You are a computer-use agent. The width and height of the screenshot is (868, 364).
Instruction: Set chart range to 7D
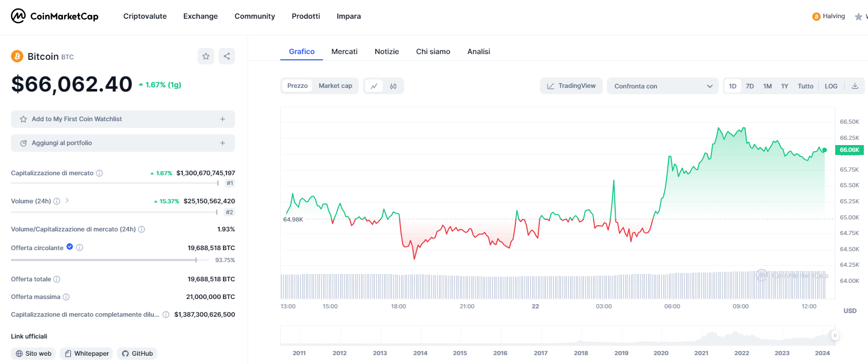[750, 86]
